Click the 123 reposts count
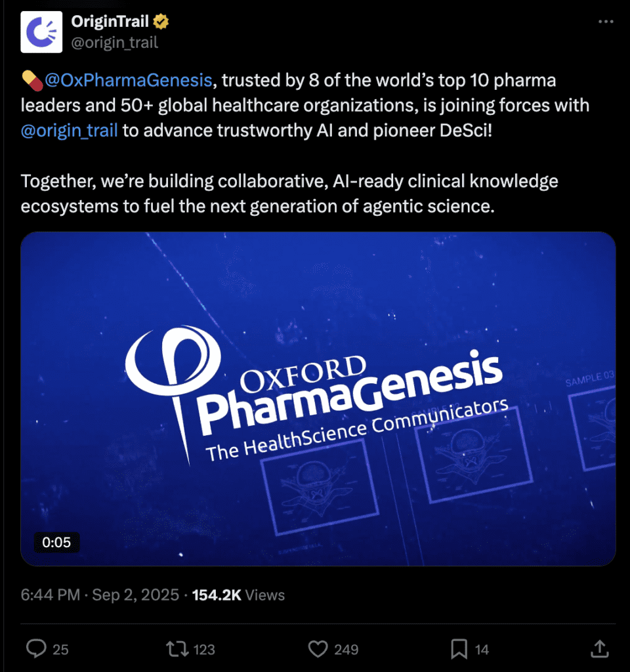Image resolution: width=630 pixels, height=672 pixels. coord(204,650)
